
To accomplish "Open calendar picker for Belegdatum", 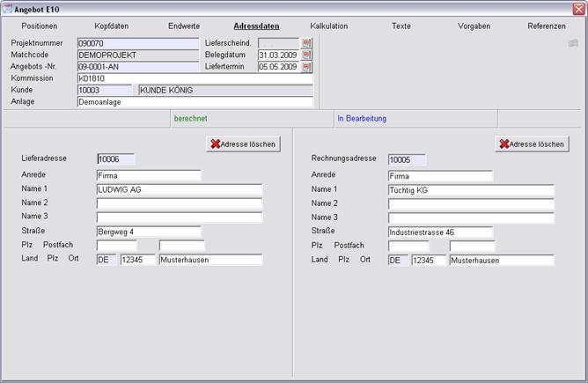I will [x=306, y=55].
